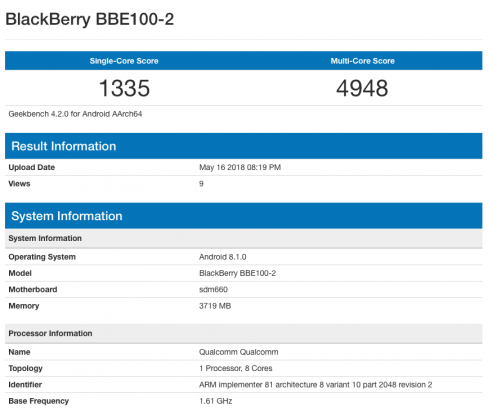
Task: Select the BlackBerry BBE100-2 model value
Action: pyautogui.click(x=237, y=273)
